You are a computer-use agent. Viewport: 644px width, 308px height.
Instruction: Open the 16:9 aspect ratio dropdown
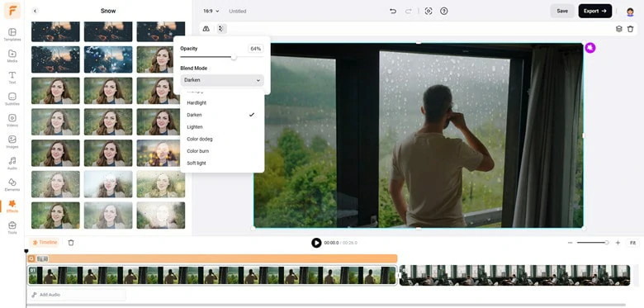pos(211,11)
